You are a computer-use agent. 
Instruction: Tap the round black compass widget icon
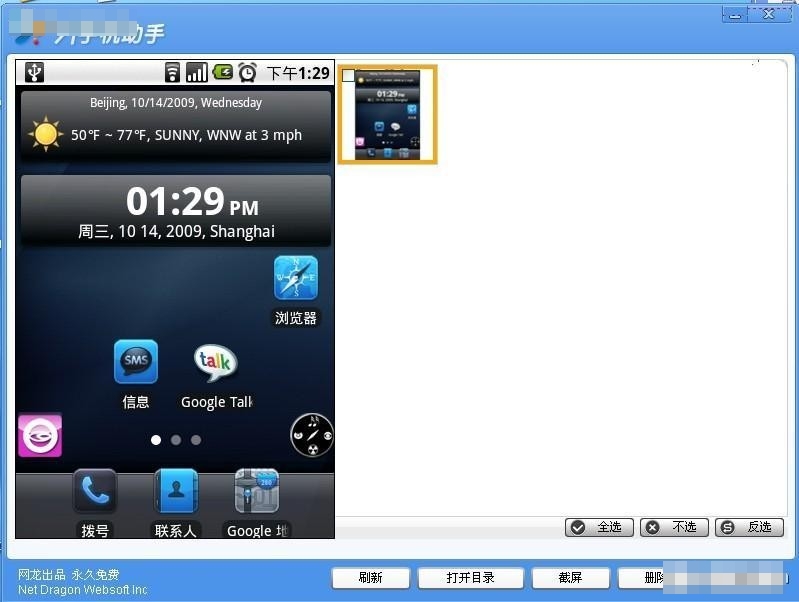click(312, 435)
